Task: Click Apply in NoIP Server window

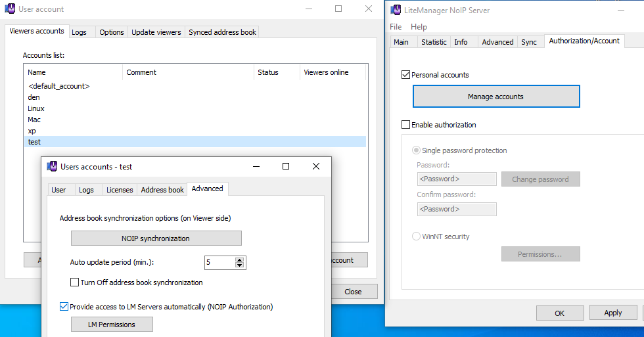Action: click(x=613, y=313)
